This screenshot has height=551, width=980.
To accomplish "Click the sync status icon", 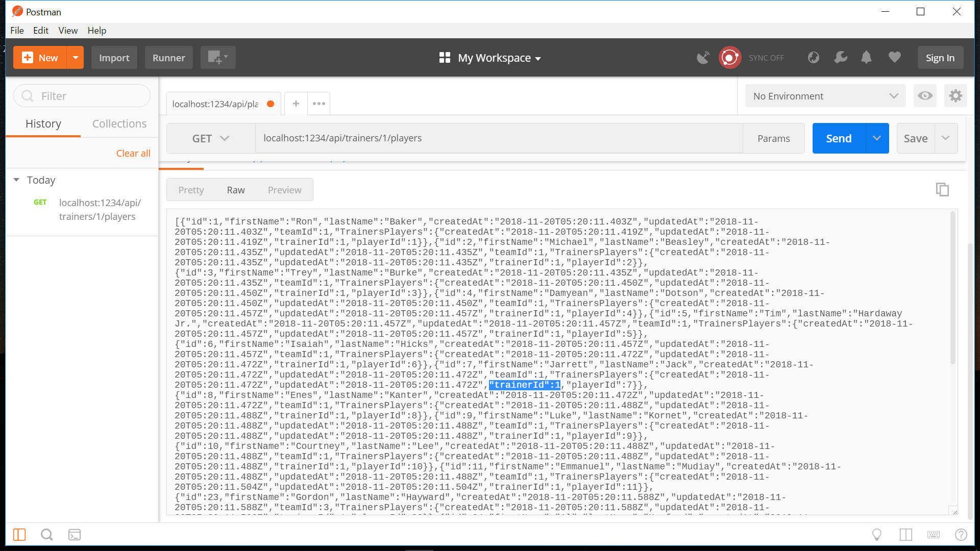I will (x=729, y=58).
